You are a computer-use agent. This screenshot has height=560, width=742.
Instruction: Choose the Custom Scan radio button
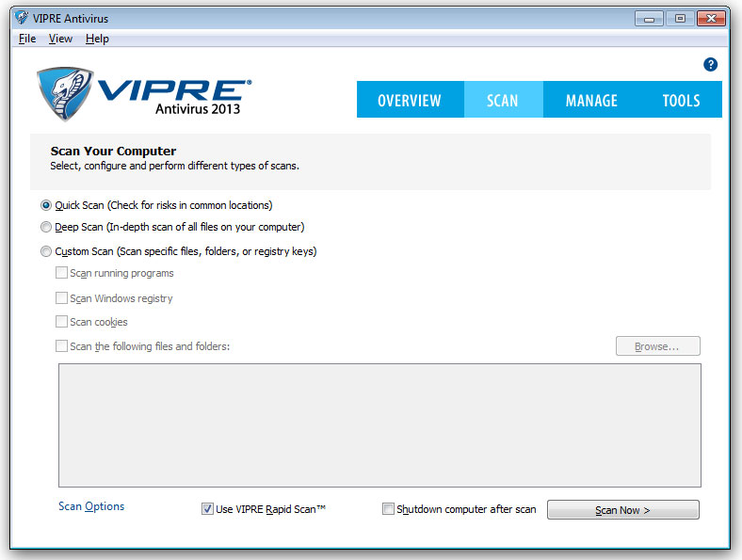coord(46,251)
